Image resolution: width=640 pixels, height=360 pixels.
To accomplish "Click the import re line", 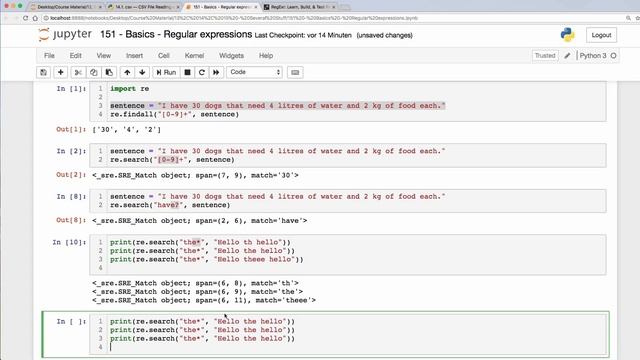I will pos(129,89).
